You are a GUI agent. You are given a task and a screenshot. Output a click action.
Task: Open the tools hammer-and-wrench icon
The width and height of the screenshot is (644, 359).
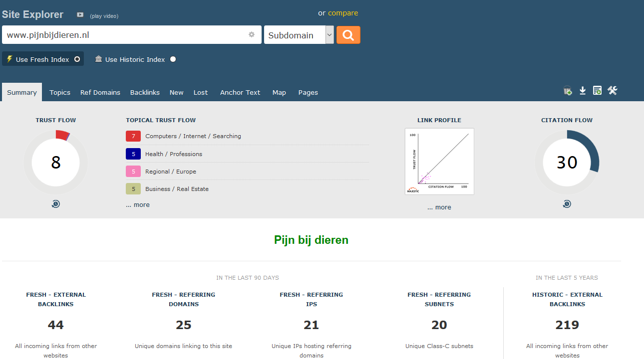(613, 90)
